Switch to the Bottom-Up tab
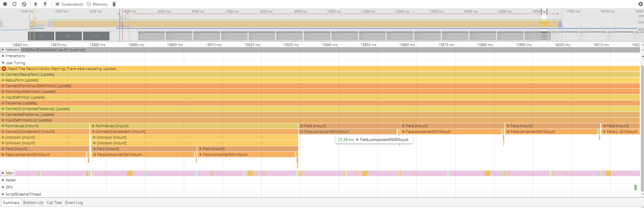This screenshot has width=644, height=208. (33, 203)
